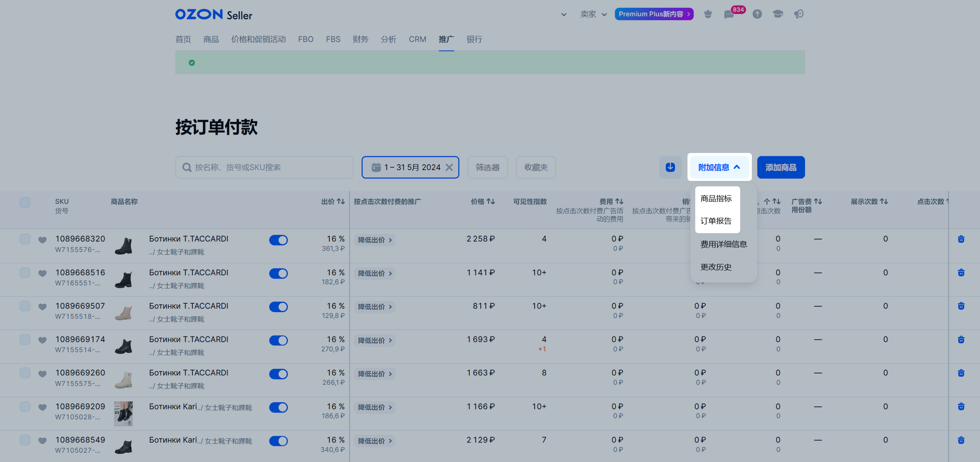The width and height of the screenshot is (980, 462).
Task: Click the 添加商品 button
Action: [x=781, y=167]
